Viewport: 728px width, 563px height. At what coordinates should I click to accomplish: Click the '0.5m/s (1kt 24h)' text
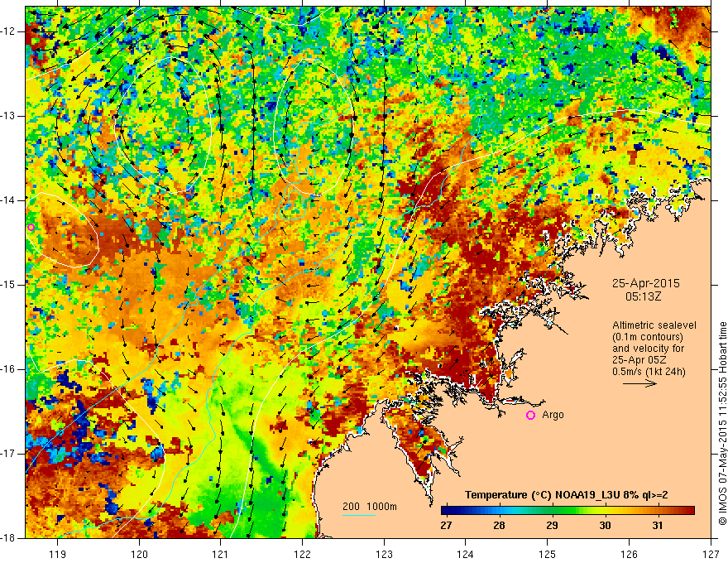tap(649, 372)
